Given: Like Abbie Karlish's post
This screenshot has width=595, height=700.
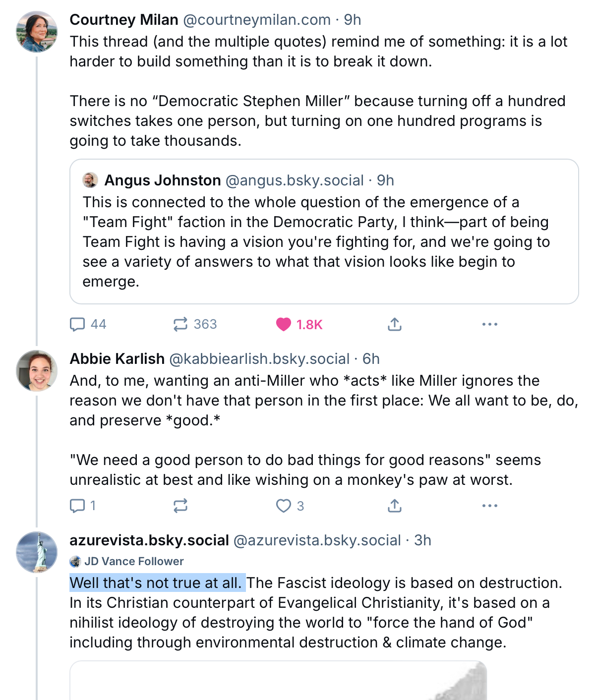Looking at the screenshot, I should pyautogui.click(x=284, y=506).
